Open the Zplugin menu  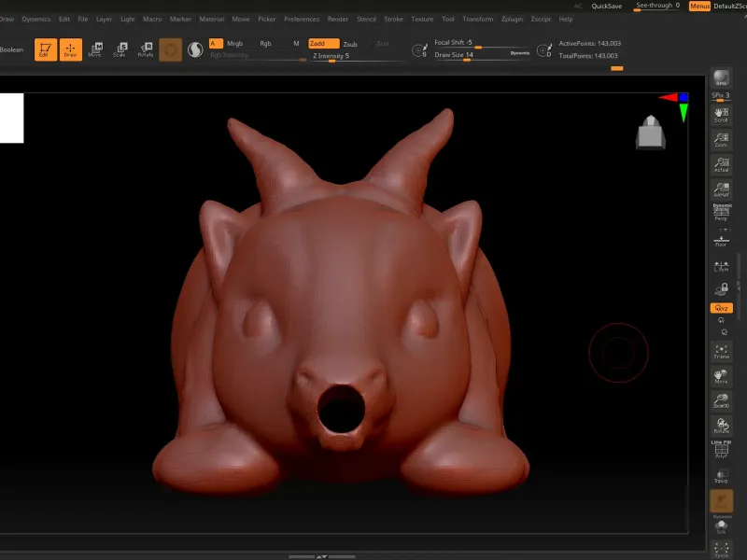(x=512, y=19)
